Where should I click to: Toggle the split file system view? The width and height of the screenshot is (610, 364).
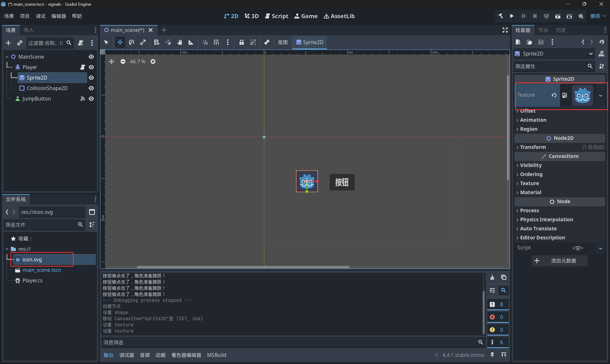click(92, 212)
